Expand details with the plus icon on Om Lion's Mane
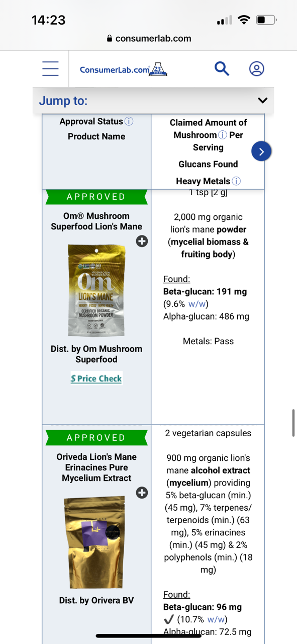Image resolution: width=297 pixels, height=644 pixels. [x=142, y=242]
